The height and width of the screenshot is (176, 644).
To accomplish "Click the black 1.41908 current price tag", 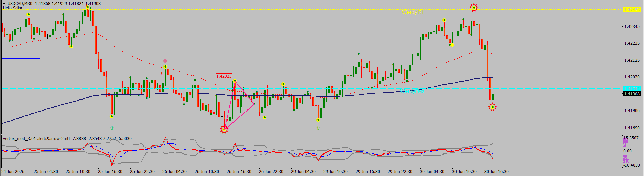I will click(x=632, y=94).
